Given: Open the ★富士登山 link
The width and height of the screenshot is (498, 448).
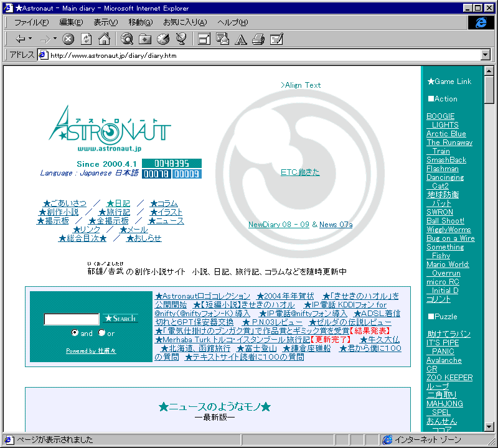Looking at the screenshot, I should [256, 348].
